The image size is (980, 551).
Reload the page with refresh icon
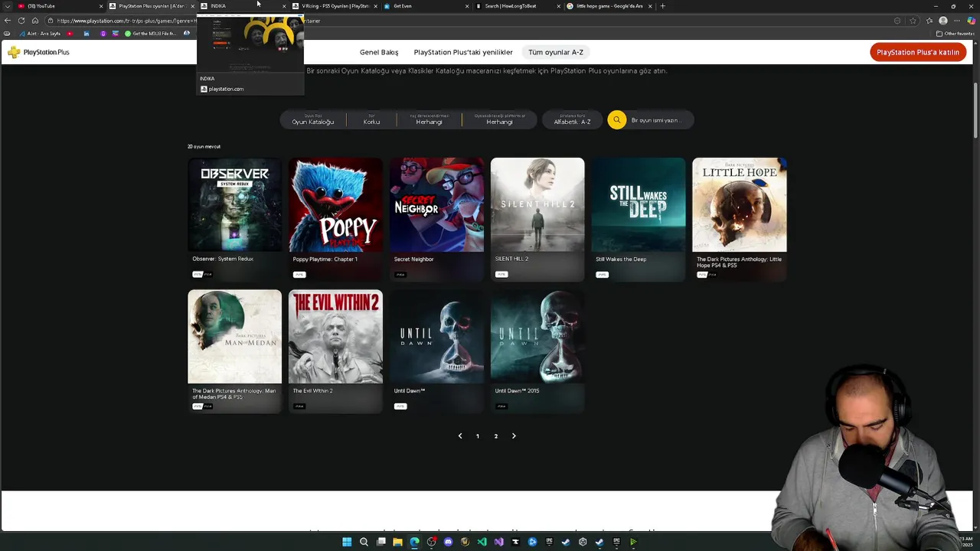coord(21,21)
